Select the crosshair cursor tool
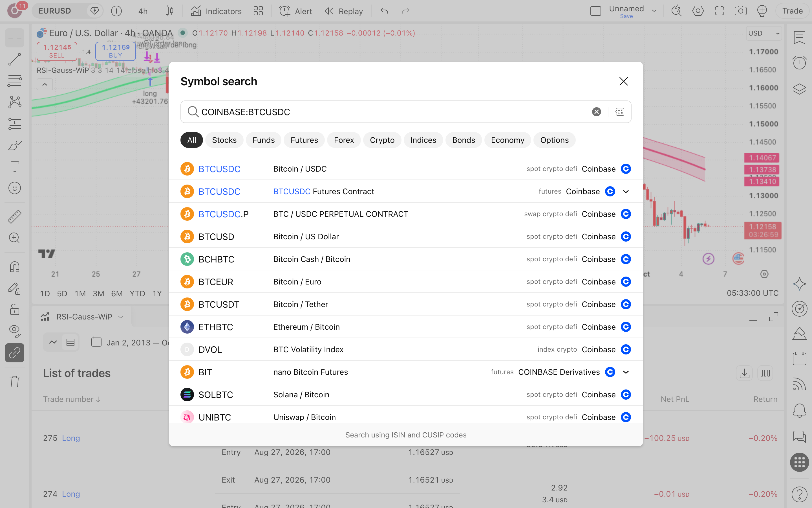The image size is (812, 508). point(15,38)
